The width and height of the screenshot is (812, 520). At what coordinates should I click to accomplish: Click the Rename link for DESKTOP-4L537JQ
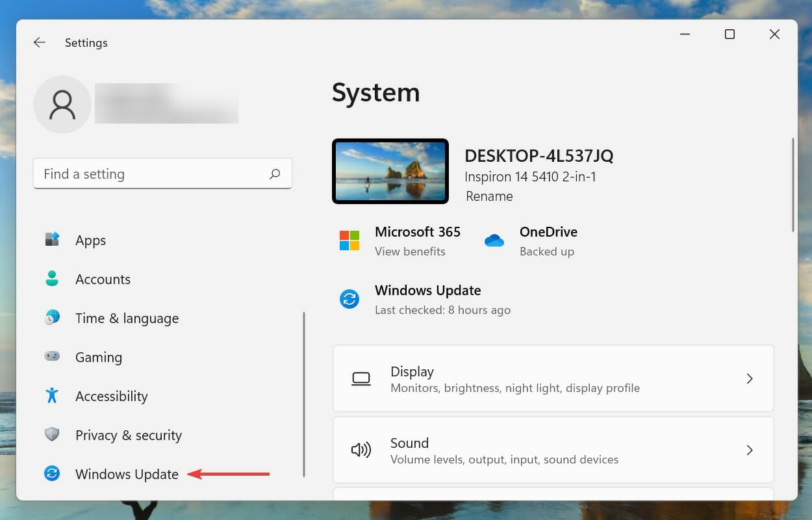coord(488,196)
